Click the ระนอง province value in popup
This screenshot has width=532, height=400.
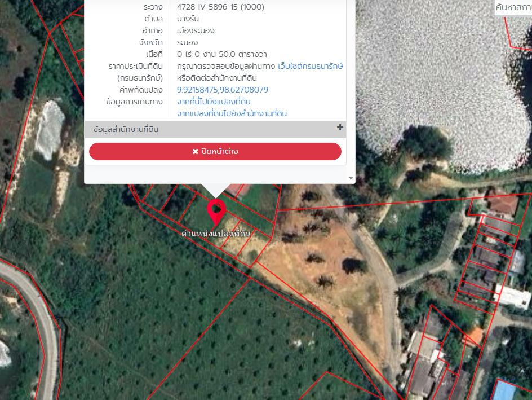187,42
